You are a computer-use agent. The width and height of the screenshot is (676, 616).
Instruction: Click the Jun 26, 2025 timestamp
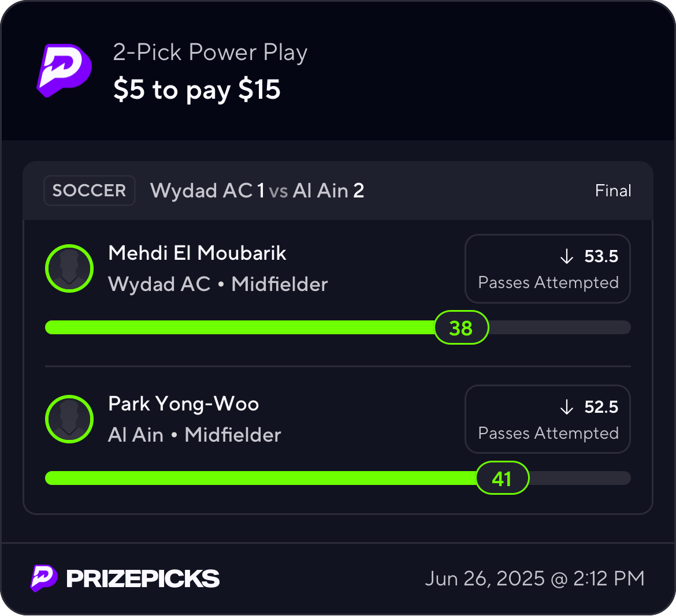pyautogui.click(x=534, y=578)
